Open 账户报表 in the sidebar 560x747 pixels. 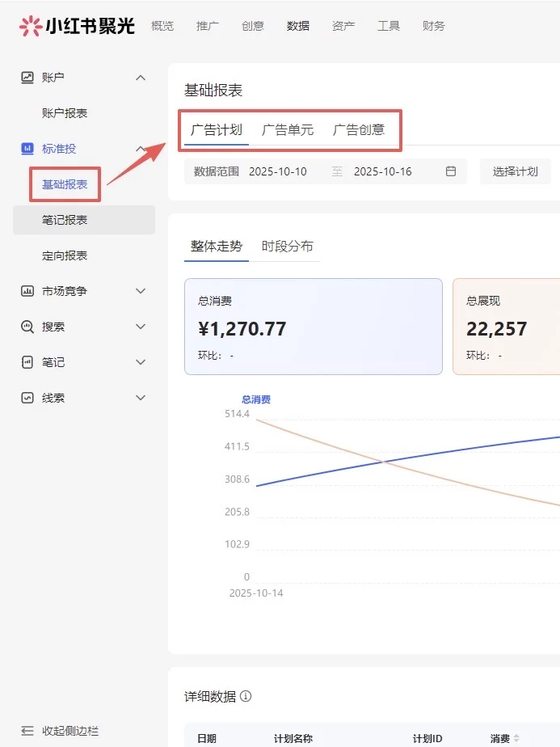click(65, 113)
